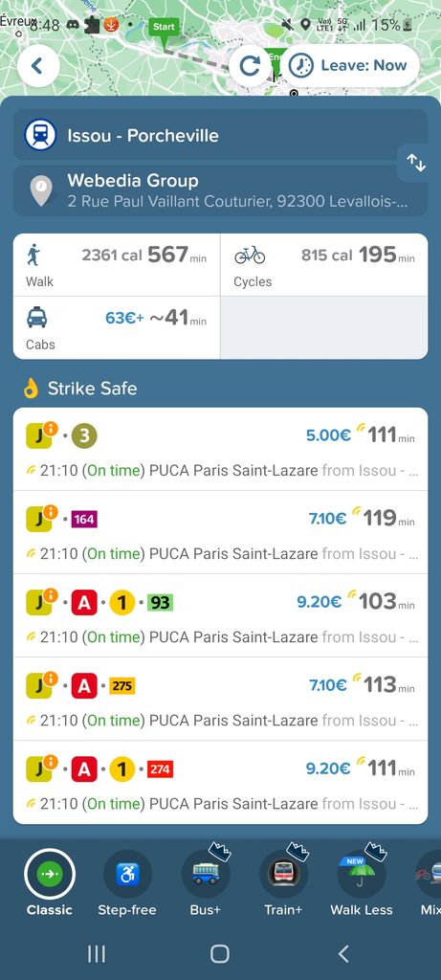Image resolution: width=441 pixels, height=980 pixels.
Task: Switch to the Walk Less mode
Action: (362, 883)
